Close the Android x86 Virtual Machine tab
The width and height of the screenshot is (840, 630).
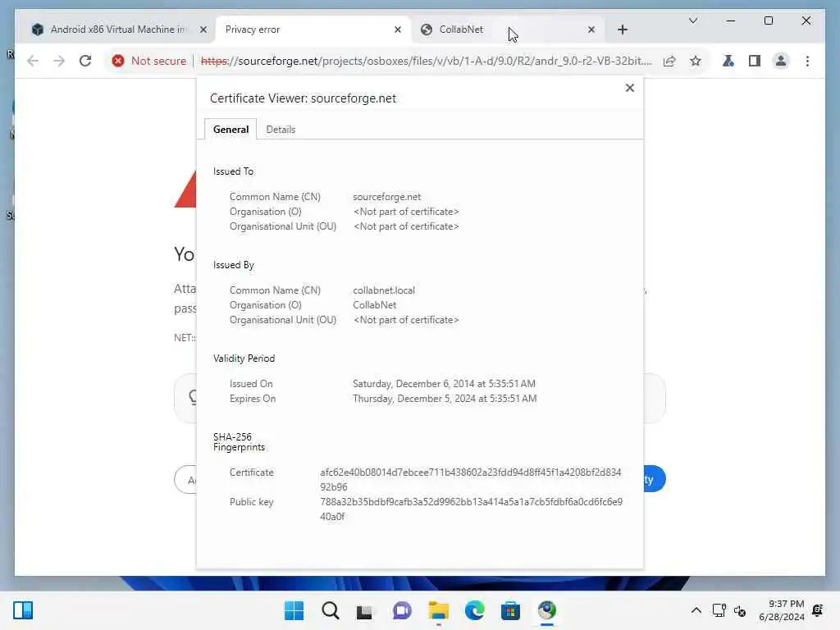[203, 30]
